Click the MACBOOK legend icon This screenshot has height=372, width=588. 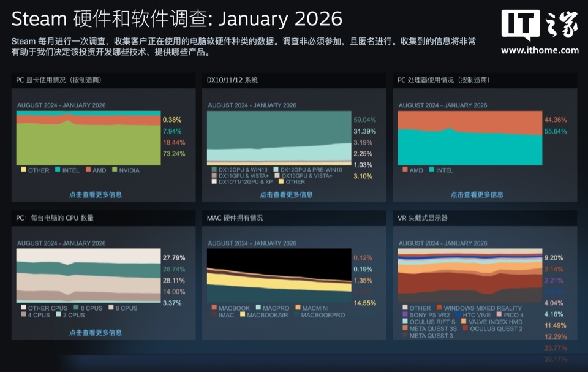coord(214,308)
